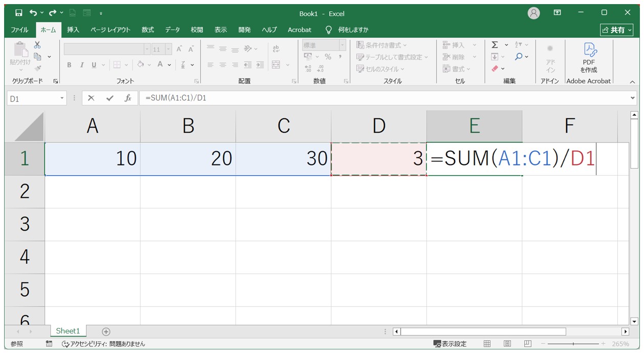Collapse the ribbon with the chevron

click(632, 81)
